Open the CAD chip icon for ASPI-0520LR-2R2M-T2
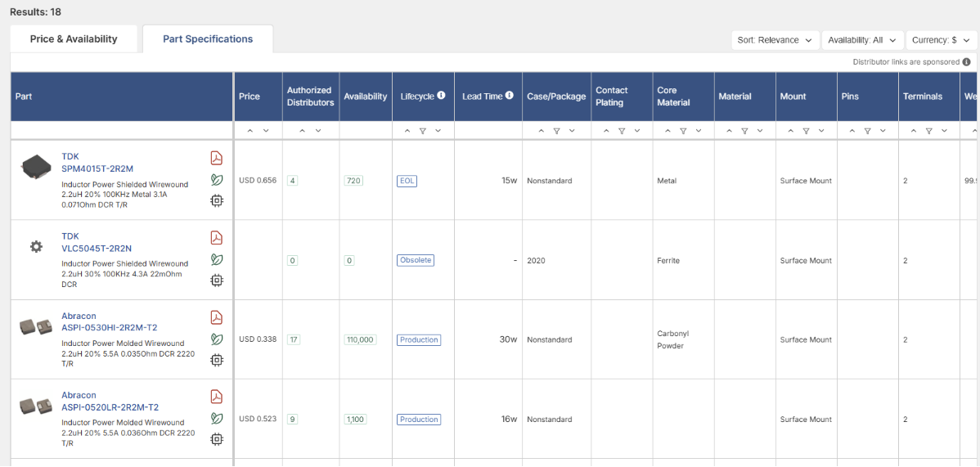The width and height of the screenshot is (980, 467). coord(217,439)
